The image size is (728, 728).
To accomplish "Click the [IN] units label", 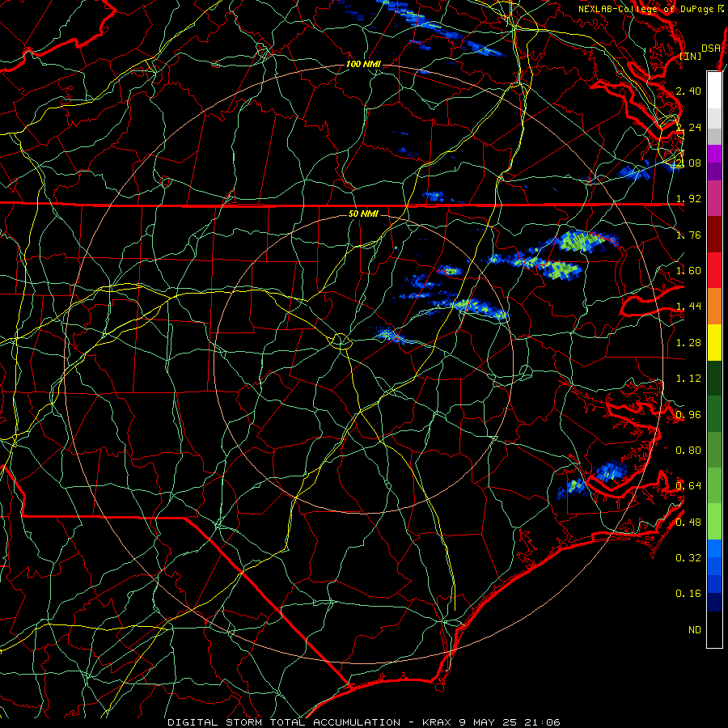I will (691, 56).
